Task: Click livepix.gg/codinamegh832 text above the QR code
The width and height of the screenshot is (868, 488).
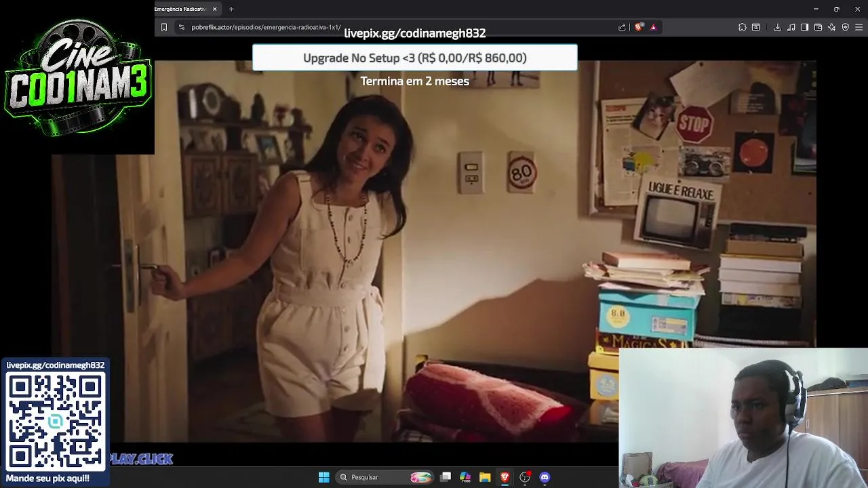Action: [56, 365]
